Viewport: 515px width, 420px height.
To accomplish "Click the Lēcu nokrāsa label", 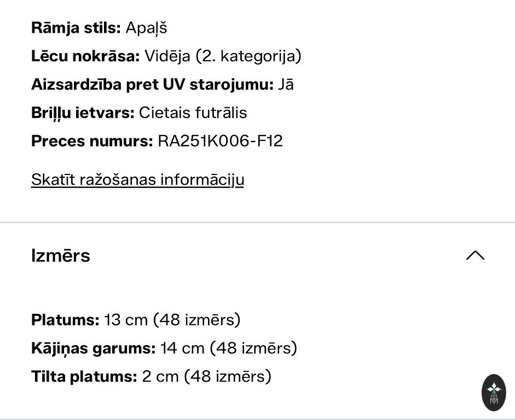I will click(85, 56).
